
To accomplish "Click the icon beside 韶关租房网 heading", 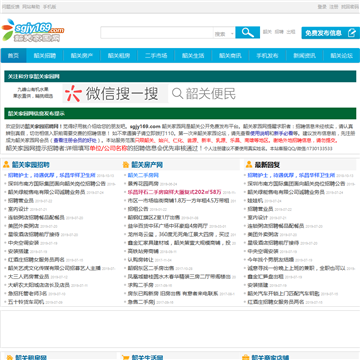I will (x=9, y=358).
